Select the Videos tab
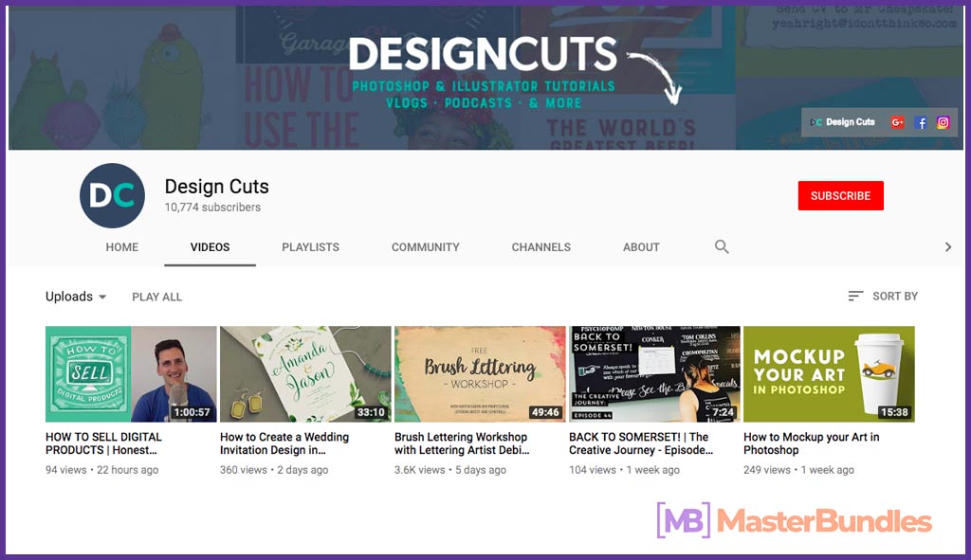 [x=210, y=247]
